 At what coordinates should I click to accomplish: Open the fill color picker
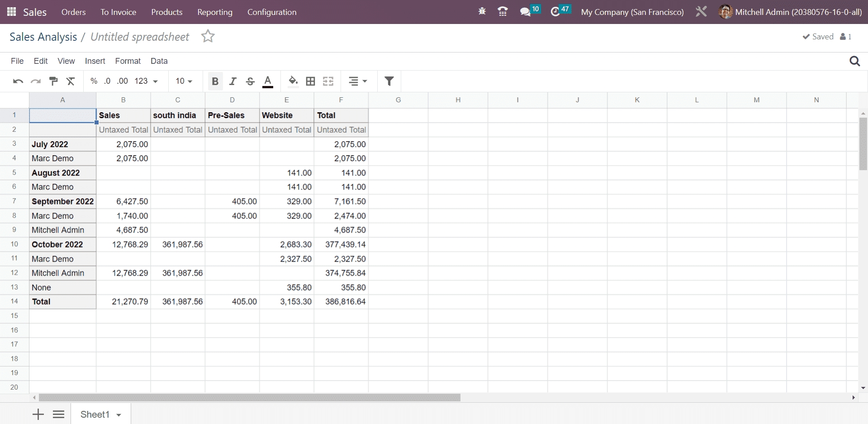[x=293, y=81]
